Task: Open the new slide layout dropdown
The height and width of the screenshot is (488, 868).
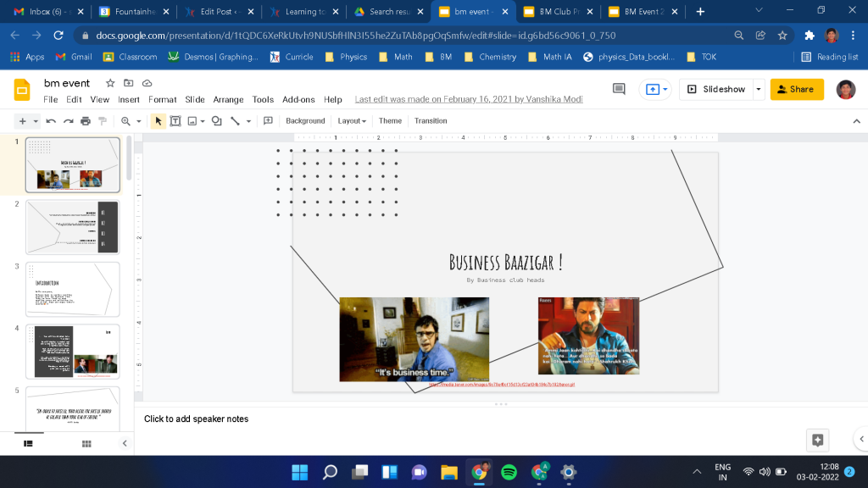Action: click(36, 121)
